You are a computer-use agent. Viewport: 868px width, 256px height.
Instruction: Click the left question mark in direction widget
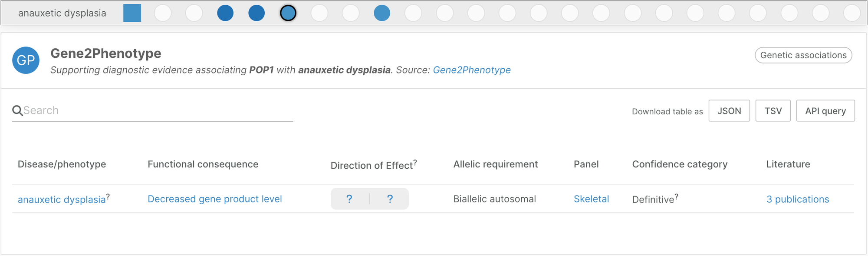point(349,199)
